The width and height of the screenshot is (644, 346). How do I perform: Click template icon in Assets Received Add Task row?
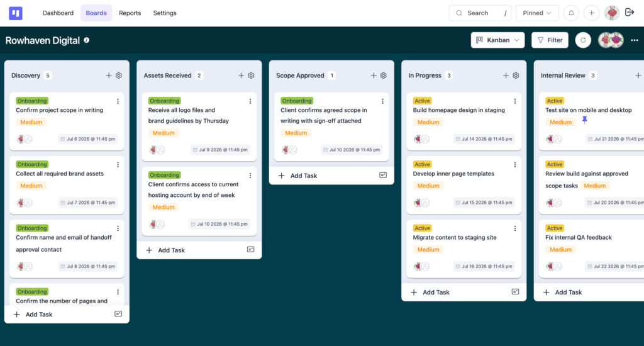coord(250,249)
